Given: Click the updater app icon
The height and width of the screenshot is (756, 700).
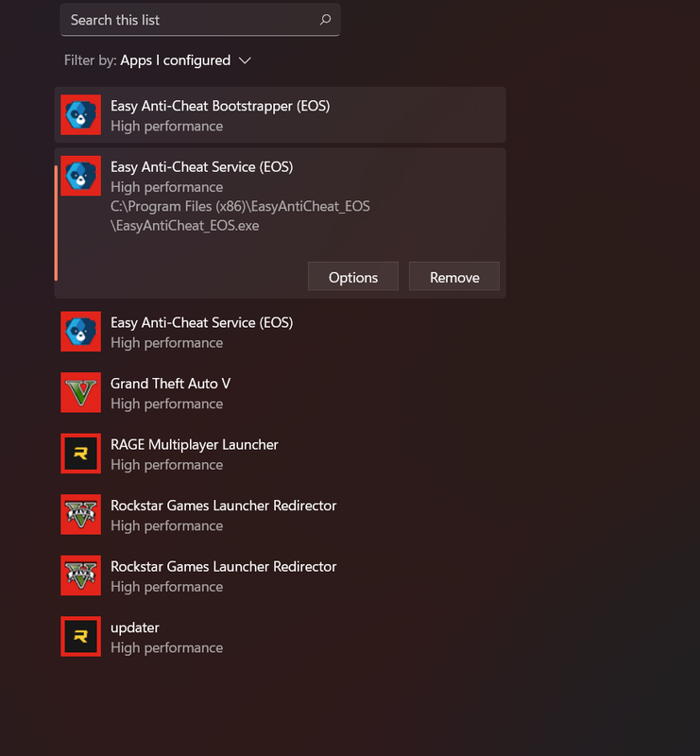Looking at the screenshot, I should [x=80, y=636].
